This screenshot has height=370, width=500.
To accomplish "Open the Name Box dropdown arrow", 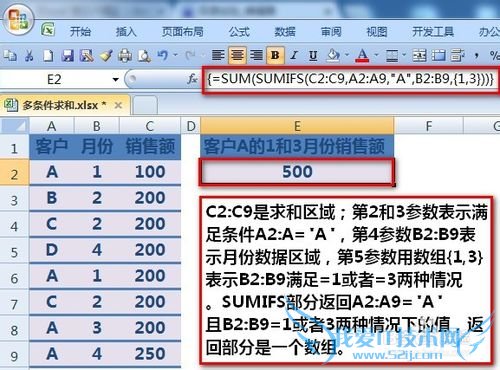I will [116, 80].
